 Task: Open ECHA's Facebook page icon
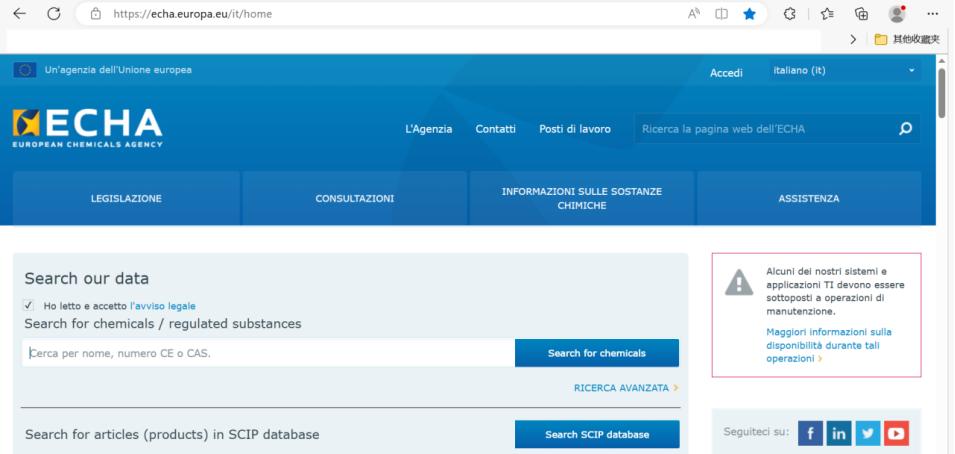(810, 433)
